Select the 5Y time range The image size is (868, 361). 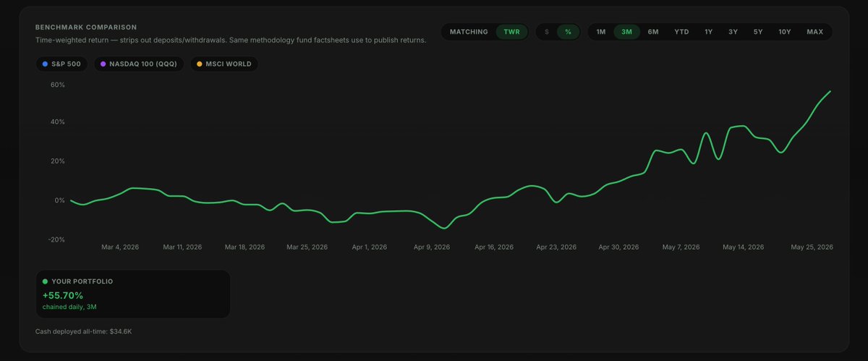757,32
